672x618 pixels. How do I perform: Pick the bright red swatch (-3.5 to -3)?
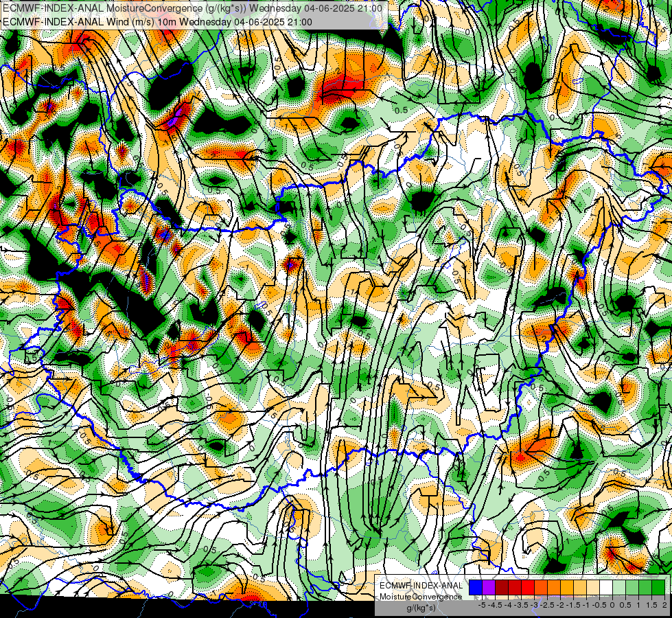[528, 587]
